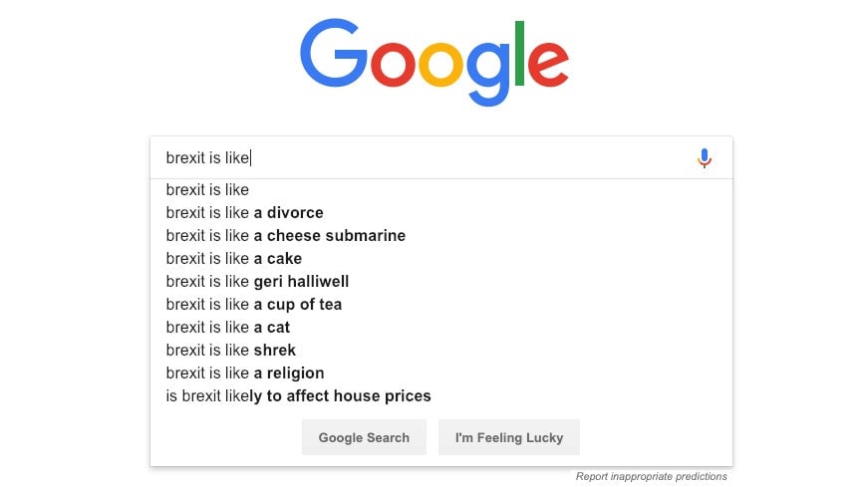Click the I'm Feeling Lucky button

[508, 437]
